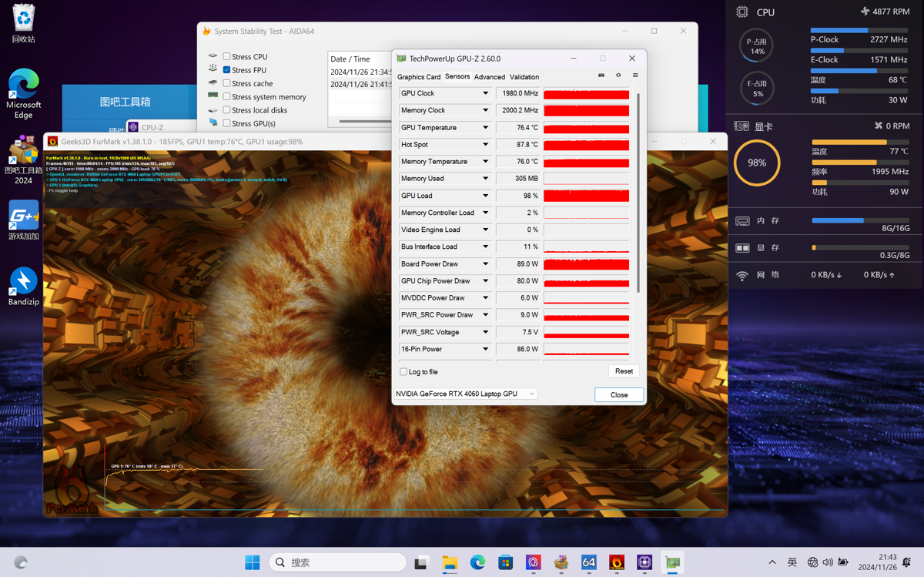
Task: Open the GPU-Z hamburger menu icon
Action: (x=635, y=75)
